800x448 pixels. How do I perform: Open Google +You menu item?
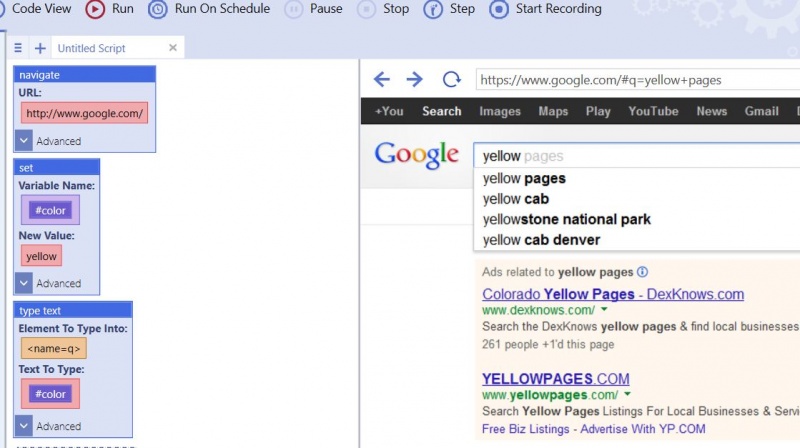[389, 111]
